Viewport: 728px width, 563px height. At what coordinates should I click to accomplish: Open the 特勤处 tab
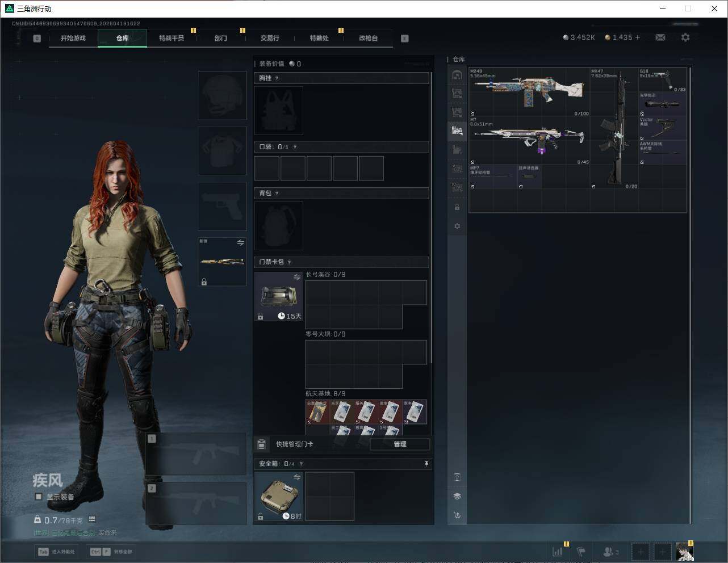pyautogui.click(x=319, y=38)
